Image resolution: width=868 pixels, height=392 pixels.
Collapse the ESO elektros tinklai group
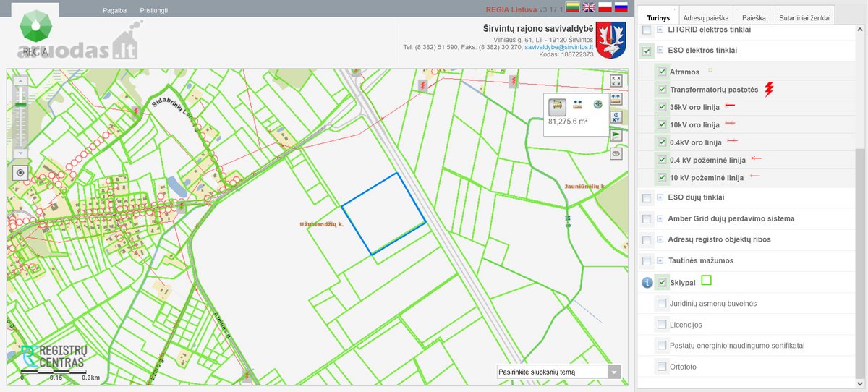(660, 51)
